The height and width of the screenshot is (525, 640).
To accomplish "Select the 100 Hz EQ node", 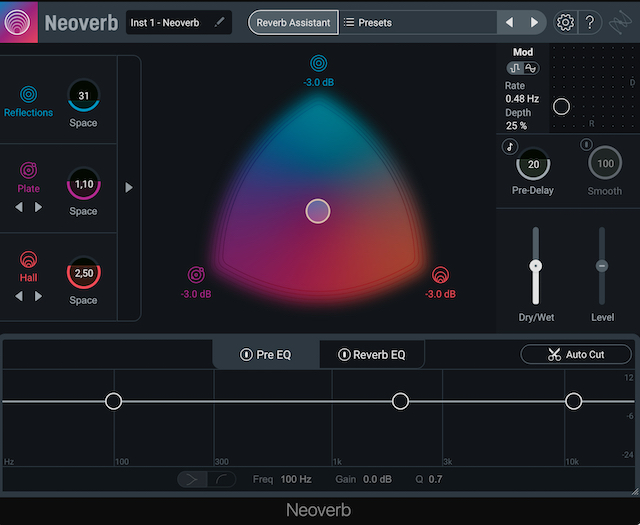I will [113, 401].
